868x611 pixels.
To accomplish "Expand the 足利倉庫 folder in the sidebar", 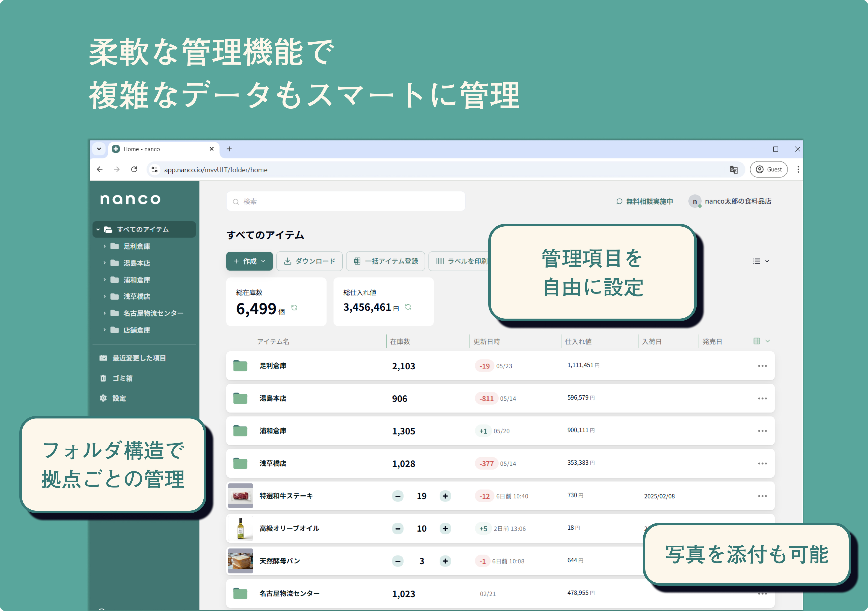I will pyautogui.click(x=105, y=246).
